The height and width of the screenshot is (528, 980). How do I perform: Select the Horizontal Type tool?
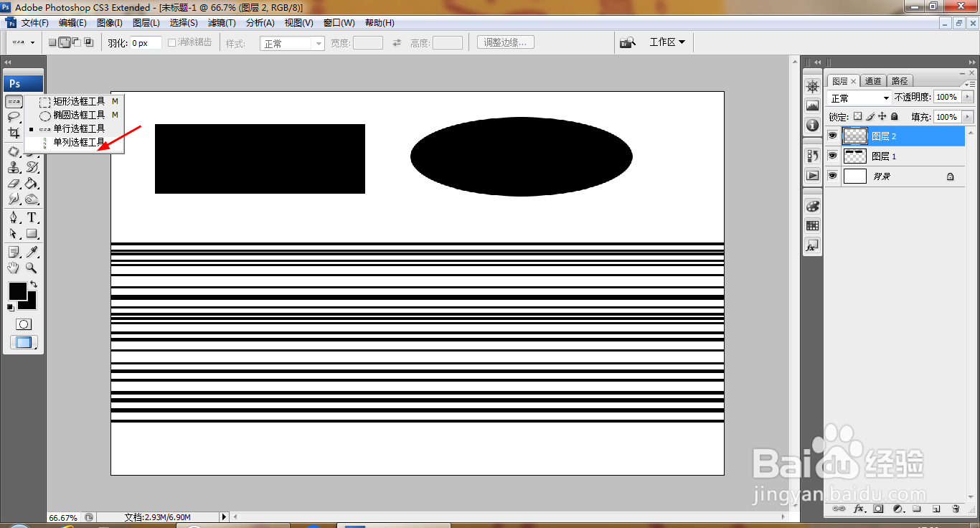click(32, 217)
